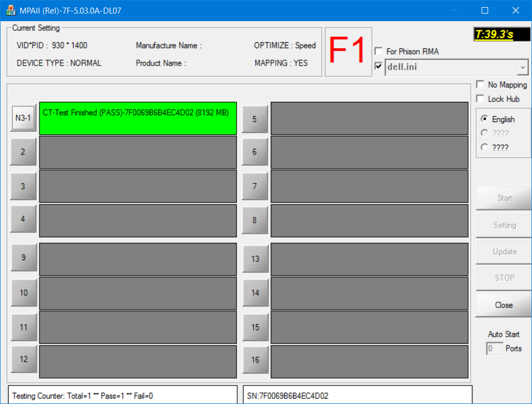Select port 16 button

point(255,360)
